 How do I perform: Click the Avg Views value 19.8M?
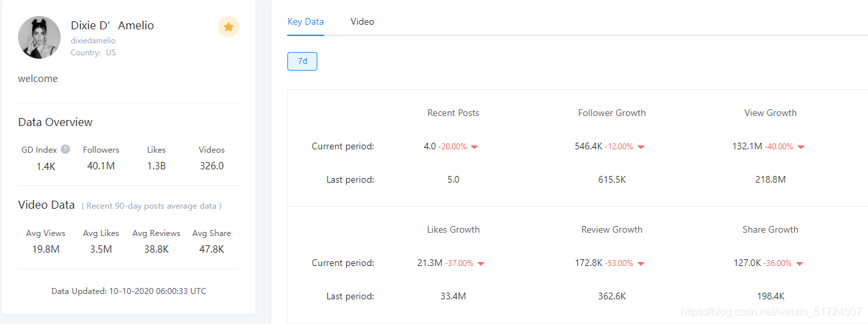(45, 249)
